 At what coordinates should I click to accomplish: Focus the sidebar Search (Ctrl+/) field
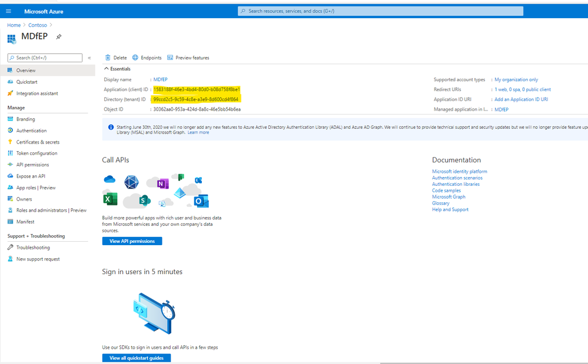[45, 58]
